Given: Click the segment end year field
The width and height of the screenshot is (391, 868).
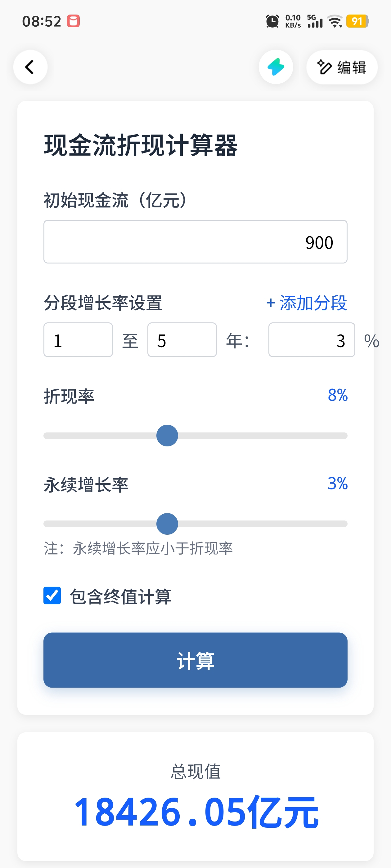Looking at the screenshot, I should [x=182, y=340].
